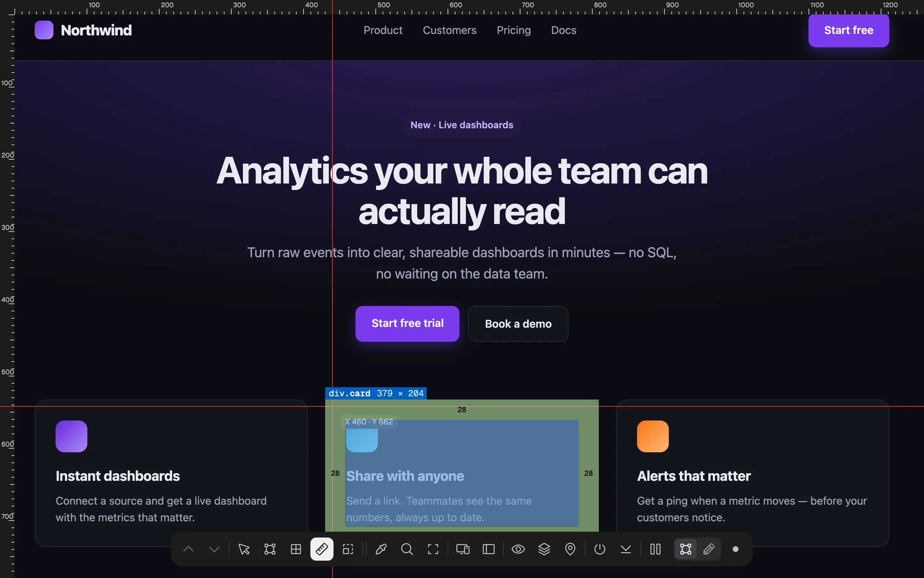Click the download arrow icon in toolbar
Viewport: 924px width, 578px height.
tap(626, 549)
